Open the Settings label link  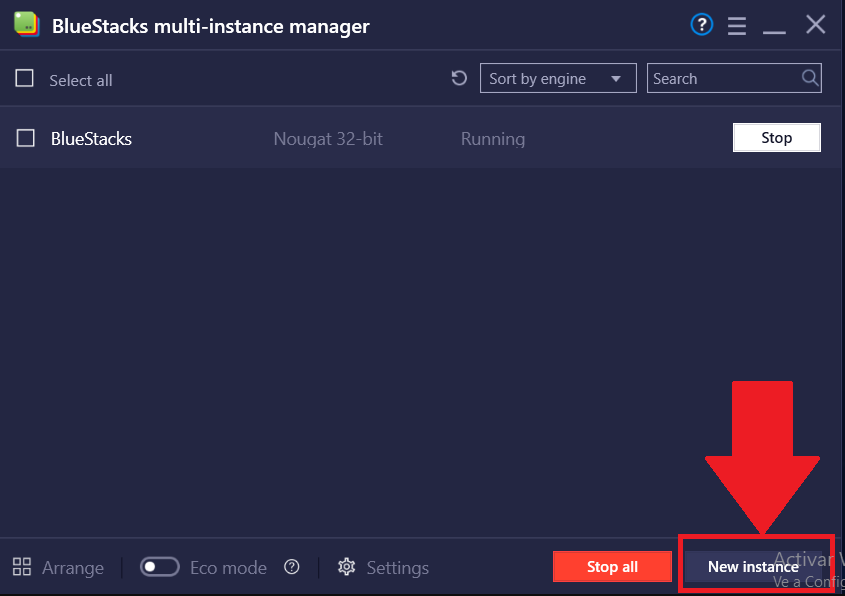[x=397, y=567]
